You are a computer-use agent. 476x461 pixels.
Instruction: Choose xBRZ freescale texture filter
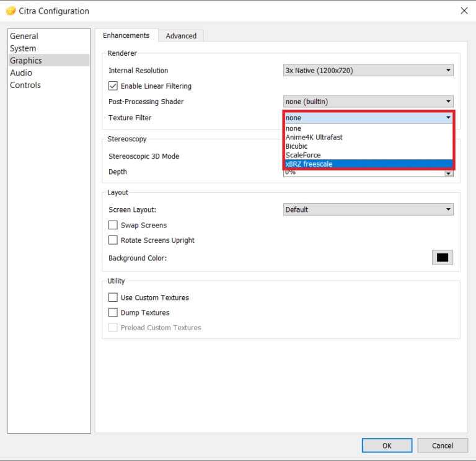point(368,164)
